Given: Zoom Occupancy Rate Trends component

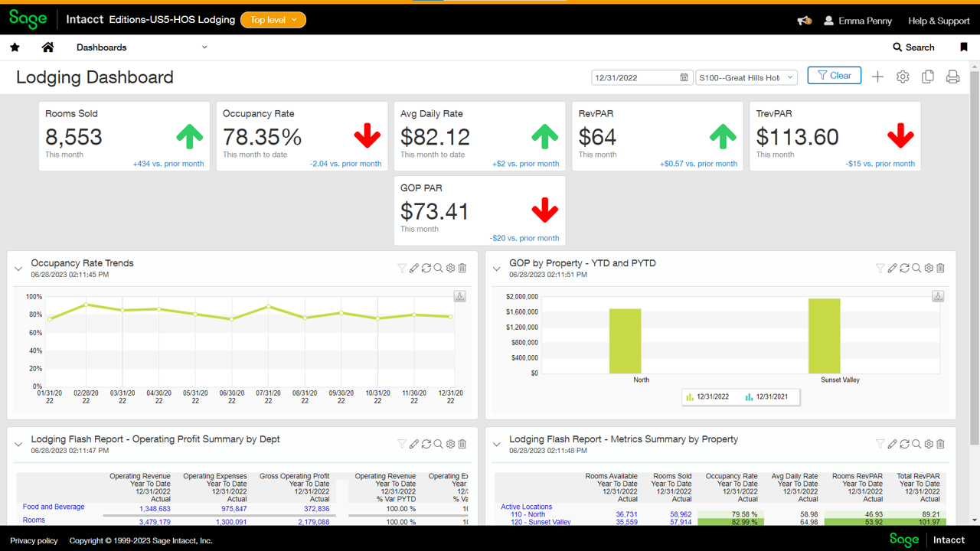Looking at the screenshot, I should [439, 268].
